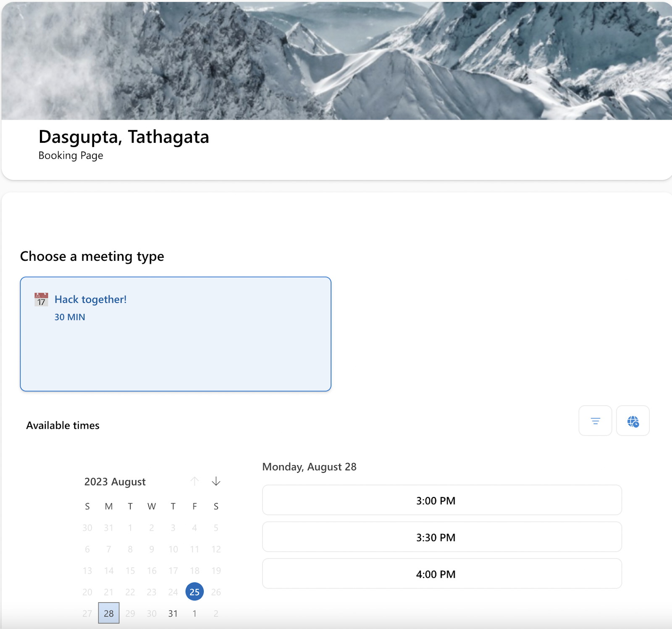Viewport: 672px width, 629px height.
Task: Book the 3:30 PM time slot
Action: point(442,537)
